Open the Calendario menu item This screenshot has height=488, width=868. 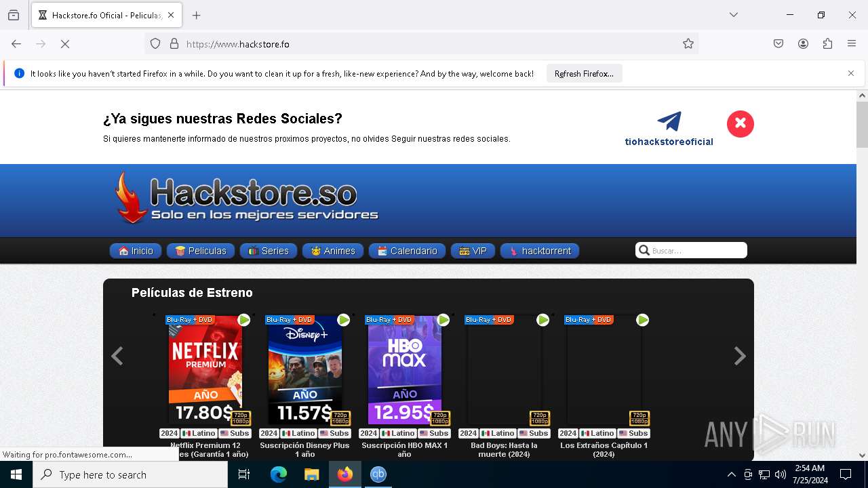pos(407,251)
